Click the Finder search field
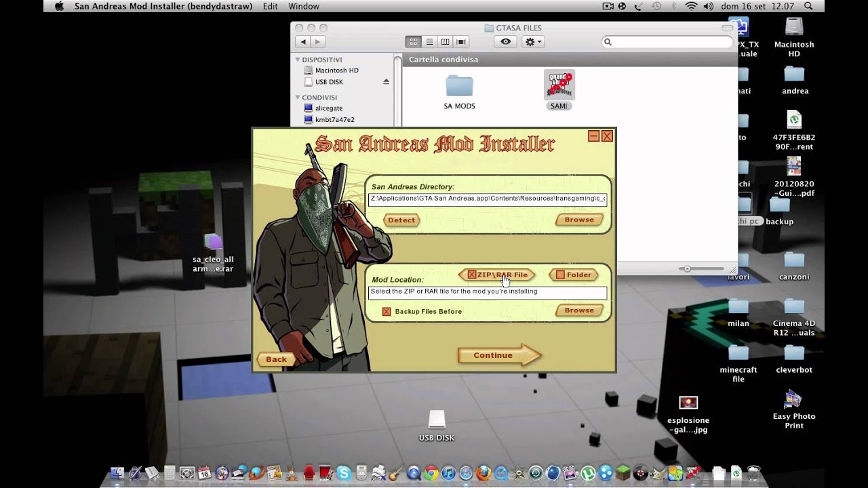The width and height of the screenshot is (868, 488). (667, 42)
